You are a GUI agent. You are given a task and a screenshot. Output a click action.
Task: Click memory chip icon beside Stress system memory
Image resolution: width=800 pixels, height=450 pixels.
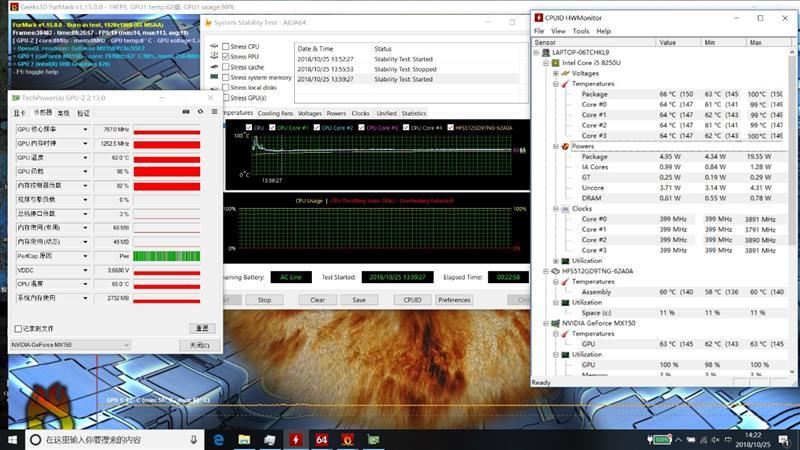point(214,77)
